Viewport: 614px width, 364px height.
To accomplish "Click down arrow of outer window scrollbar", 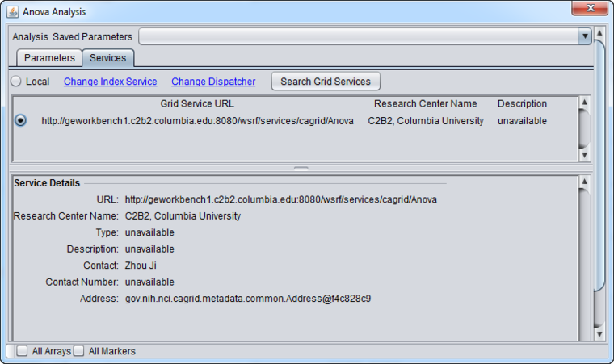I will (x=599, y=333).
